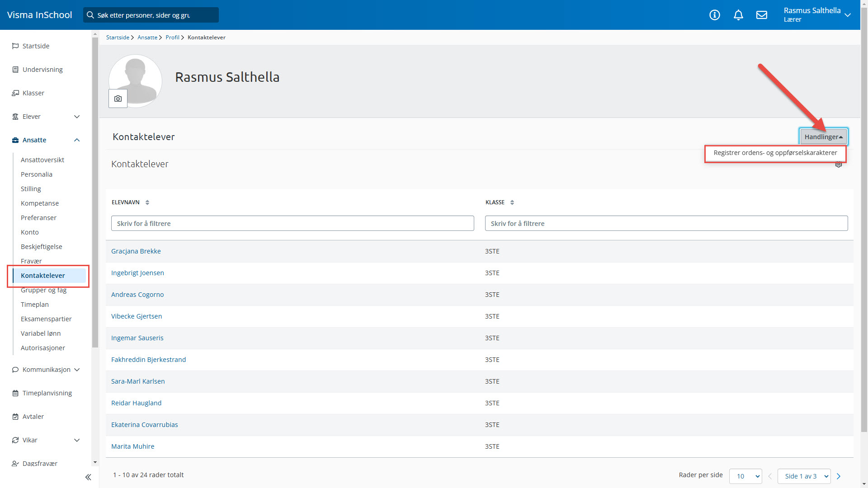868x488 pixels.
Task: Open the Side 1 av 3 dropdown
Action: click(x=804, y=476)
